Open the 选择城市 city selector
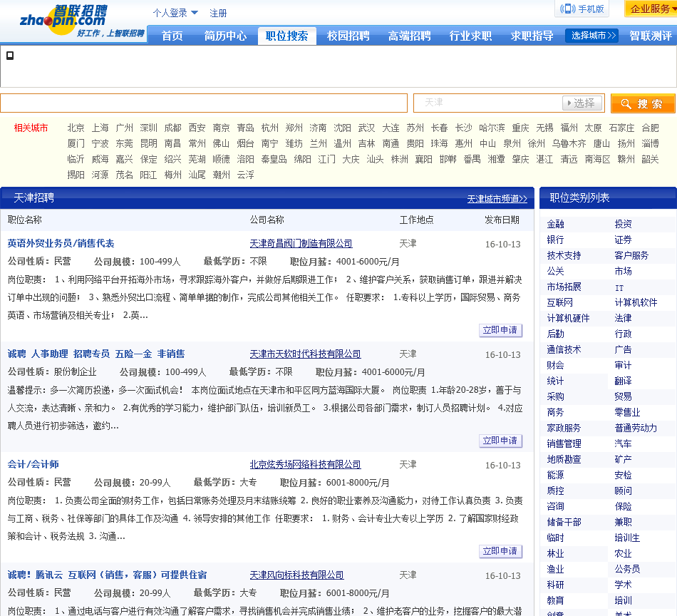Screen dimensions: 677x616 pyautogui.click(x=592, y=36)
